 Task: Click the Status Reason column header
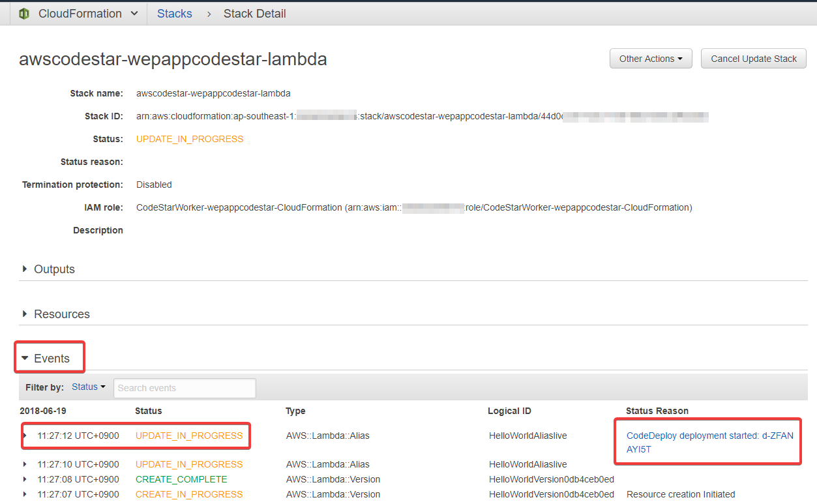tap(657, 411)
